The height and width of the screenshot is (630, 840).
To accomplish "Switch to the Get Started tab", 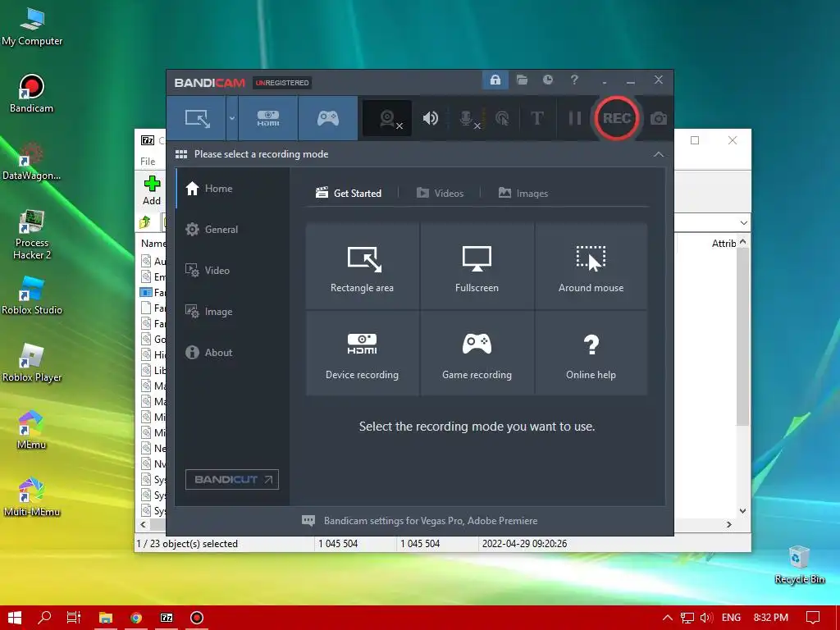I will point(349,194).
